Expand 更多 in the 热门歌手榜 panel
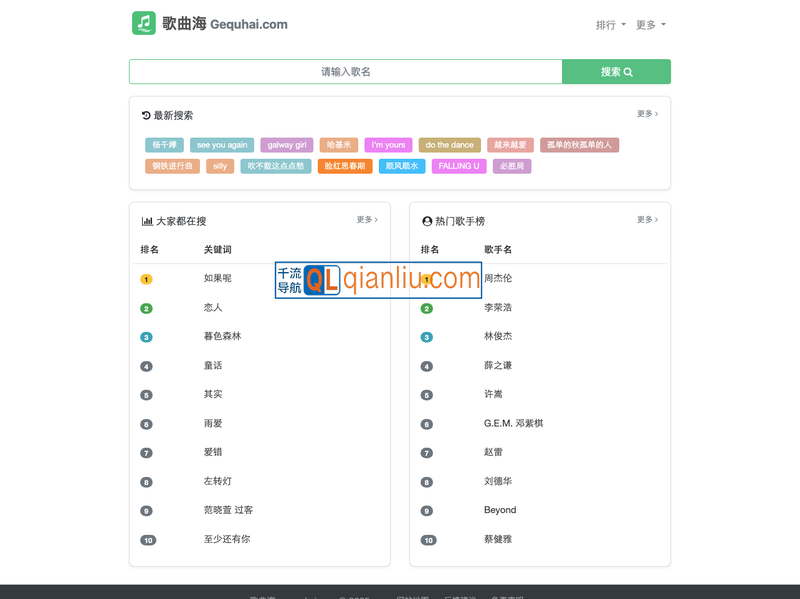Image resolution: width=800 pixels, height=599 pixels. tap(645, 220)
